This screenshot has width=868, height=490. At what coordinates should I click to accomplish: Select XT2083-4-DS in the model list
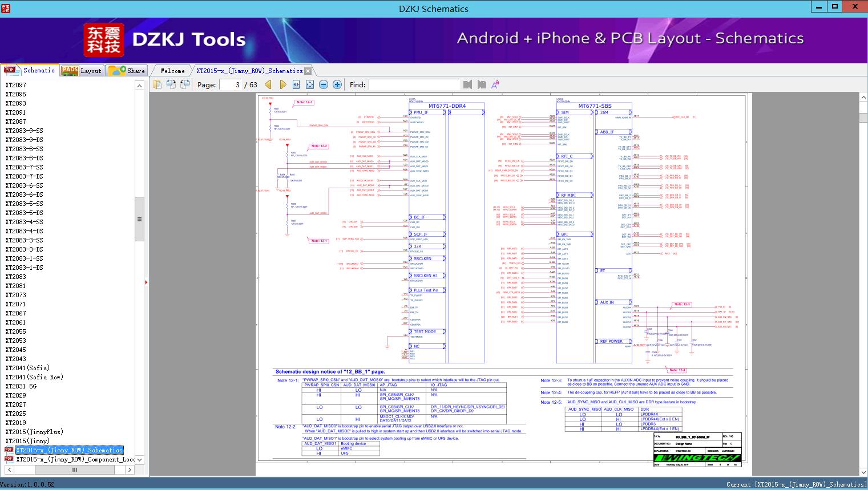pos(25,231)
